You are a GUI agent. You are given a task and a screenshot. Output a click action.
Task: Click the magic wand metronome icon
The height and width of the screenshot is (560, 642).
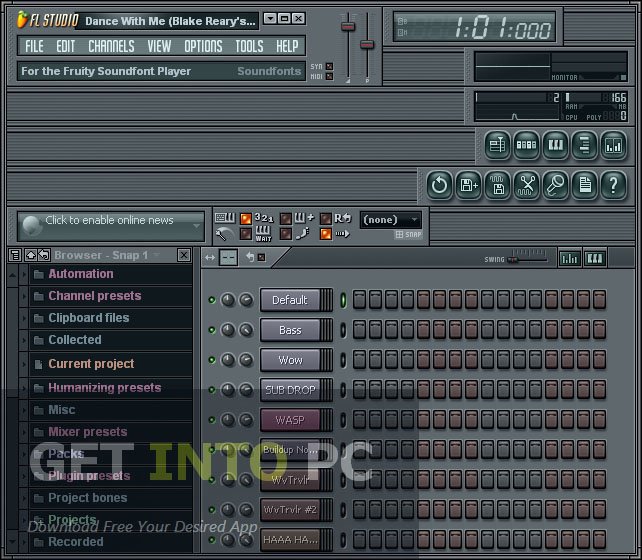pyautogui.click(x=224, y=234)
